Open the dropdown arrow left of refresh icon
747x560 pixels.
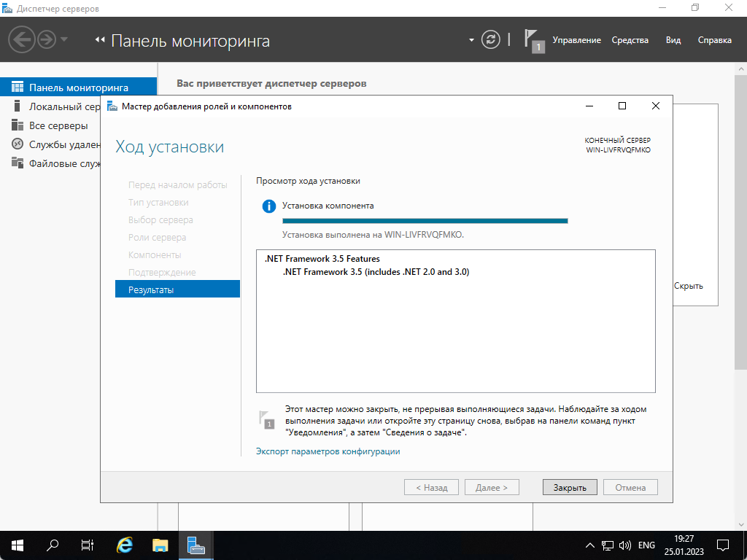tap(471, 40)
